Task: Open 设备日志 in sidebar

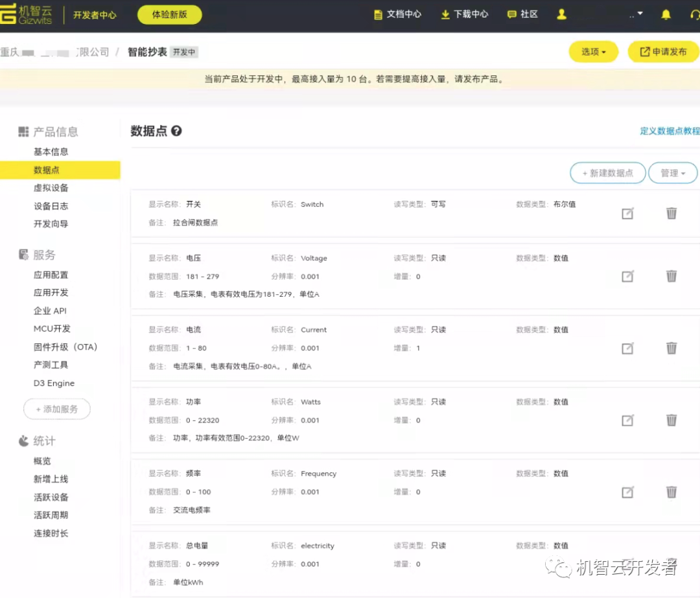Action: (51, 206)
